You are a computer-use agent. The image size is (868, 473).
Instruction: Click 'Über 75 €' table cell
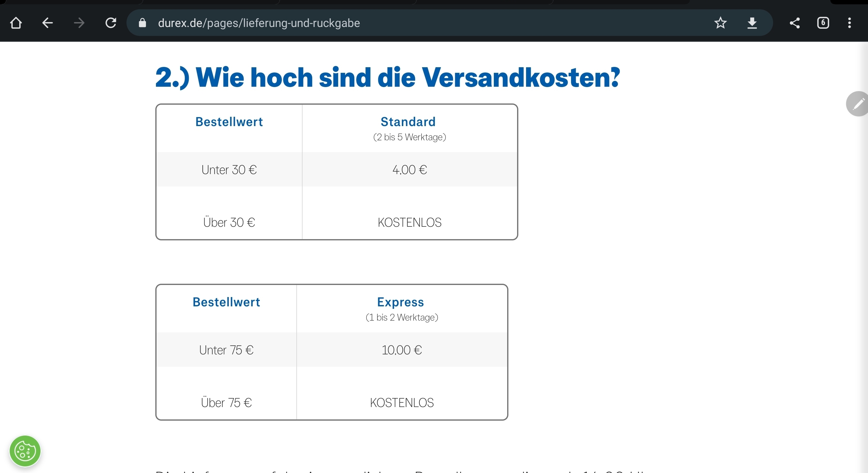coord(226,403)
